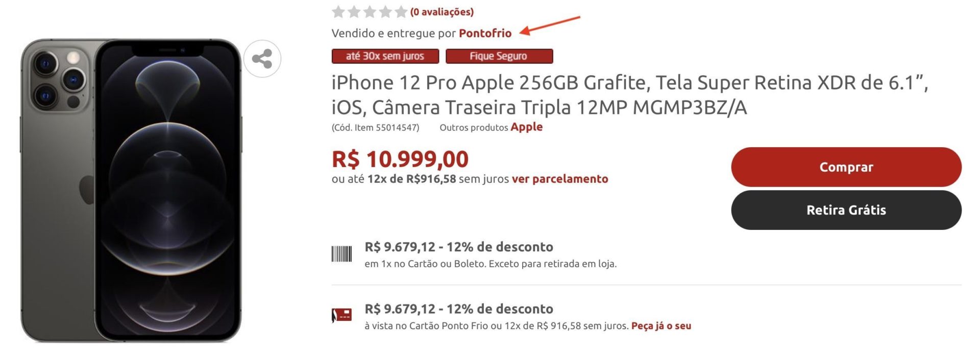The width and height of the screenshot is (980, 349).
Task: Click the third rating star
Action: point(370,11)
